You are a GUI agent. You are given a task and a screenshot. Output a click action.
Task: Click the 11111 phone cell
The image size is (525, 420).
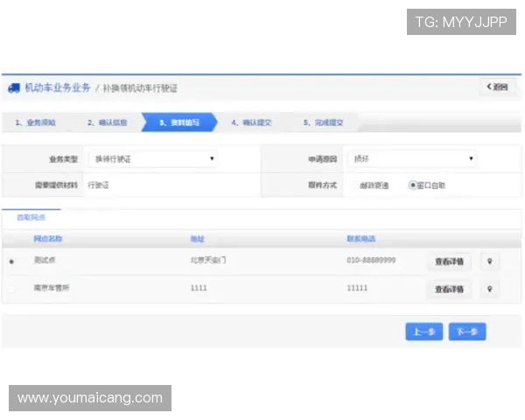pyautogui.click(x=357, y=288)
